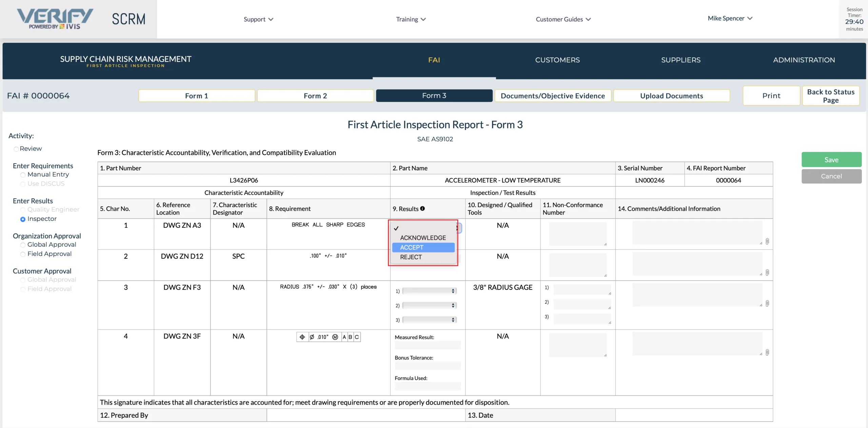This screenshot has width=868, height=428.
Task: Click the Print button
Action: (771, 96)
